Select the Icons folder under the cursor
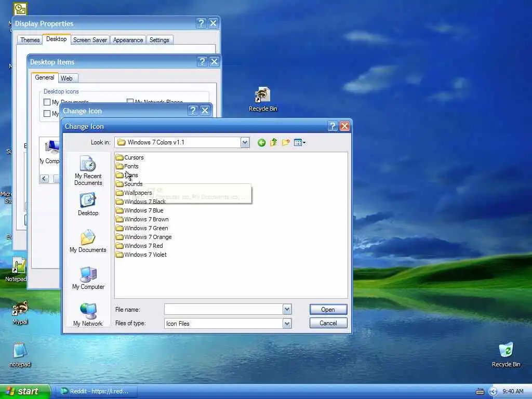 pos(127,175)
